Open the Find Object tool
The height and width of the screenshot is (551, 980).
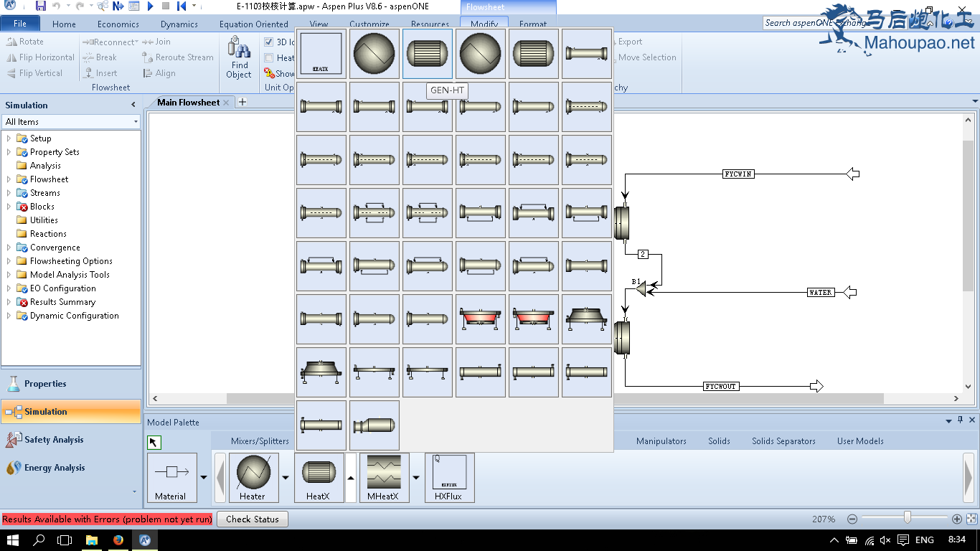[239, 57]
